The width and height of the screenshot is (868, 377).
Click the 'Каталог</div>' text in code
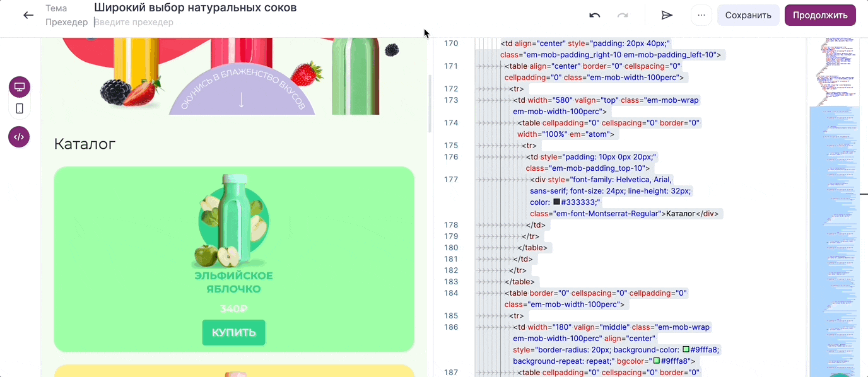[x=692, y=214]
